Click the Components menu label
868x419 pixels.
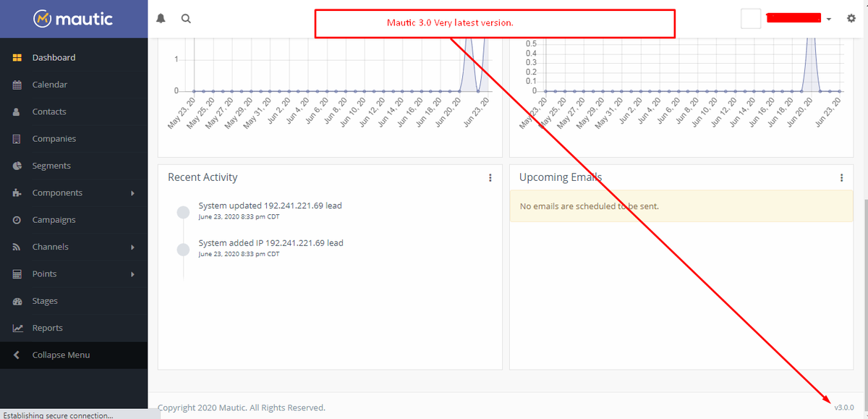[x=57, y=193]
